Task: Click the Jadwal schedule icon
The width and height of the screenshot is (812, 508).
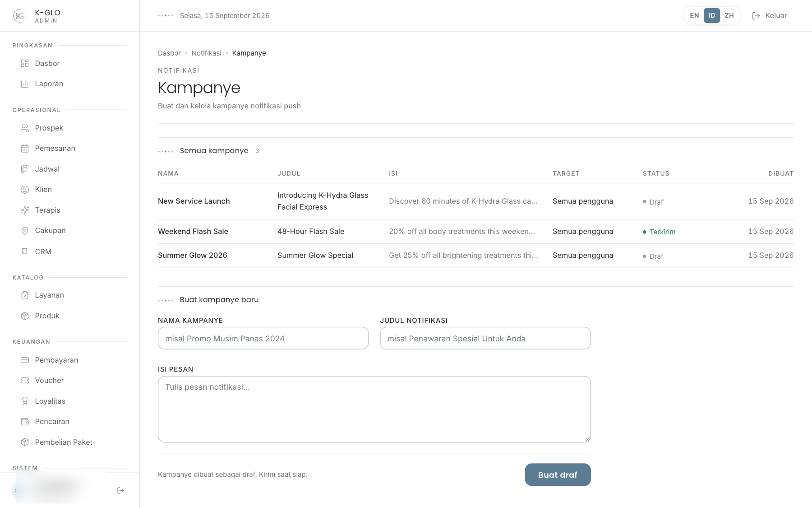Action: tap(25, 169)
